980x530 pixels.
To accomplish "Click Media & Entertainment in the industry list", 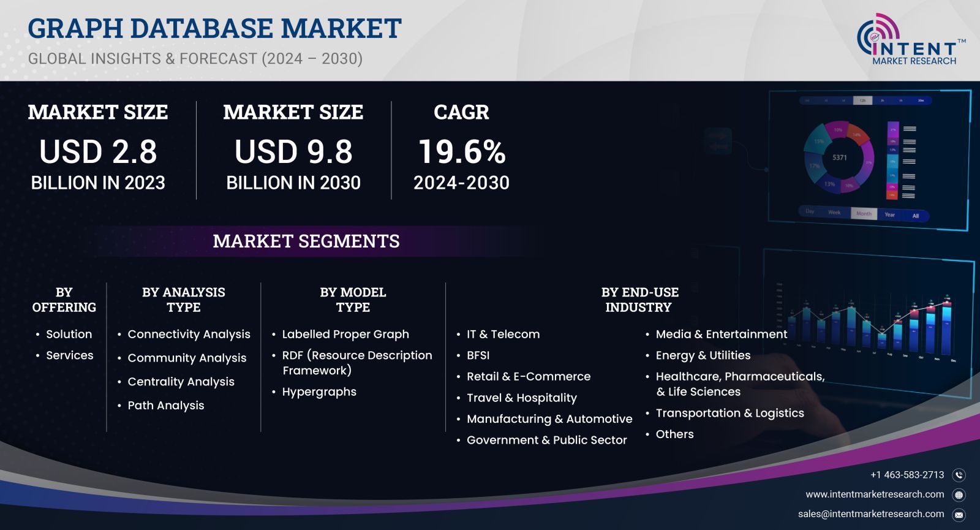I will click(x=722, y=334).
